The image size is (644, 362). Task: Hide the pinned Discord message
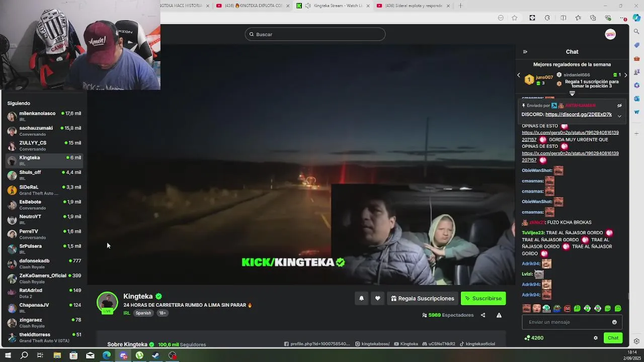pos(619,106)
